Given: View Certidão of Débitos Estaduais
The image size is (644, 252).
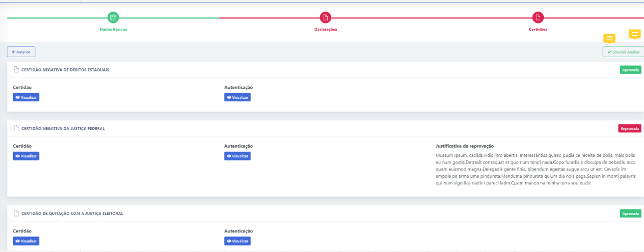Looking at the screenshot, I should coord(26,97).
